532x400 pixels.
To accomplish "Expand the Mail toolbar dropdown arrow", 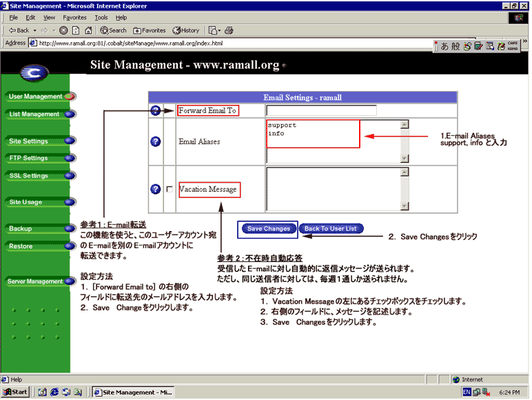I will (x=219, y=30).
